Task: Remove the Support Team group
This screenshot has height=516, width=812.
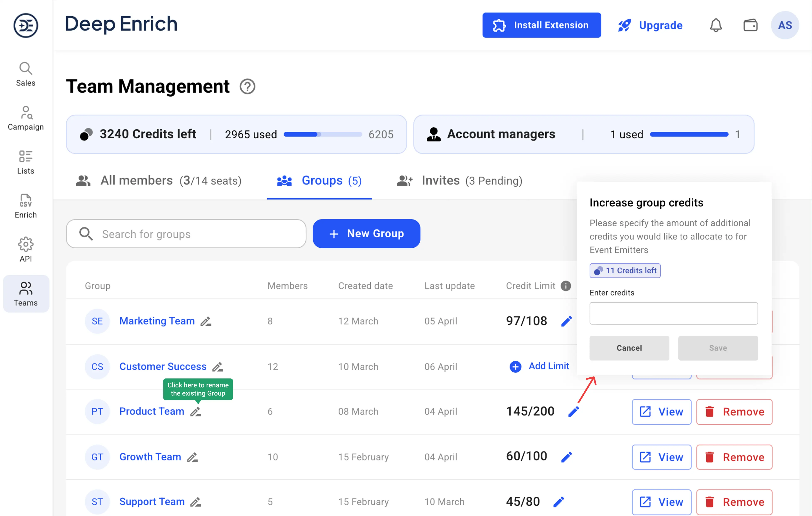Action: click(x=734, y=502)
